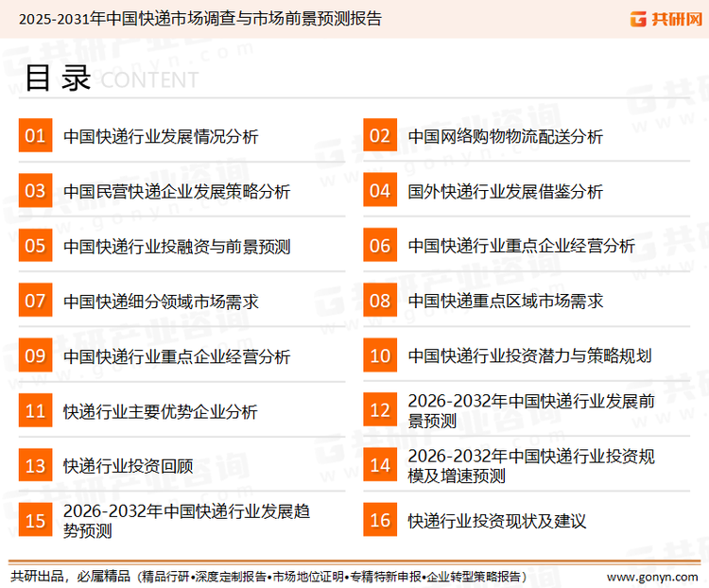Open chapter 中国快递重点区域市场需求
709x588 pixels.
(505, 302)
